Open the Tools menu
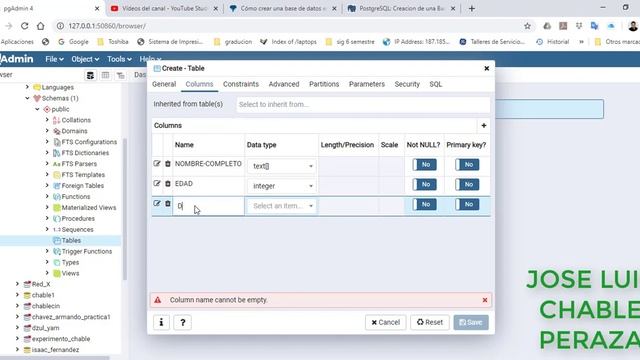 coord(119,59)
